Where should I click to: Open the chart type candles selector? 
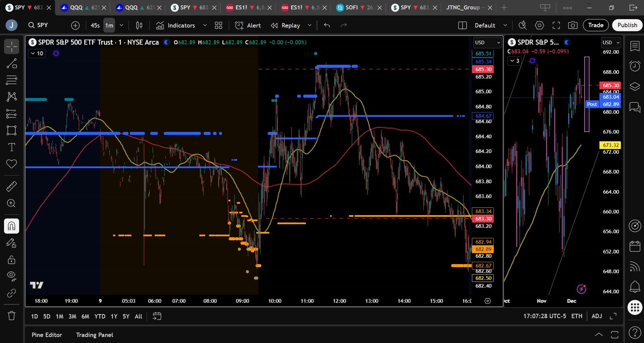tap(139, 25)
